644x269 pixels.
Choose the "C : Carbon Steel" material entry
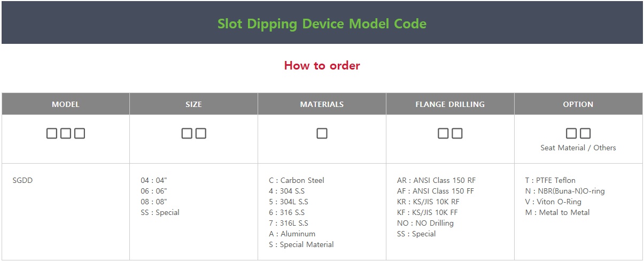[297, 180]
